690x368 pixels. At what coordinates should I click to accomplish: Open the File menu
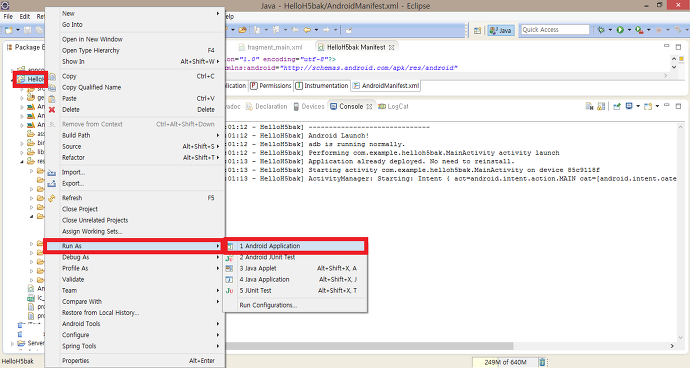(x=8, y=17)
